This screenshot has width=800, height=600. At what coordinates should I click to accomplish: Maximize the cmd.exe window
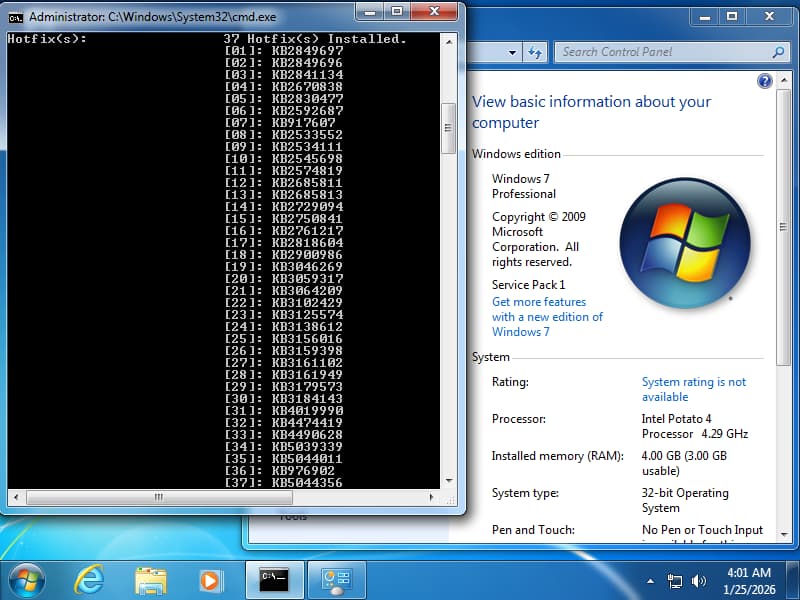[x=397, y=12]
